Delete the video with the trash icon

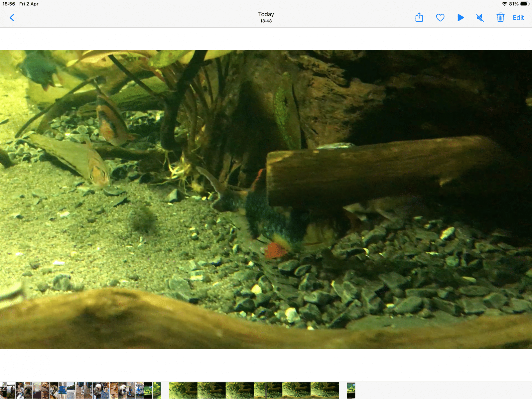tap(500, 17)
